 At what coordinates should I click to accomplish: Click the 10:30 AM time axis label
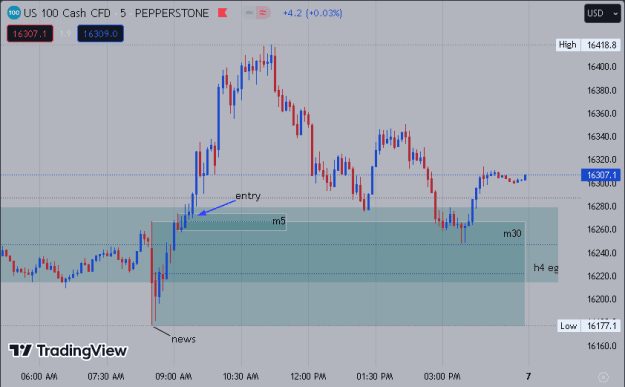click(241, 376)
